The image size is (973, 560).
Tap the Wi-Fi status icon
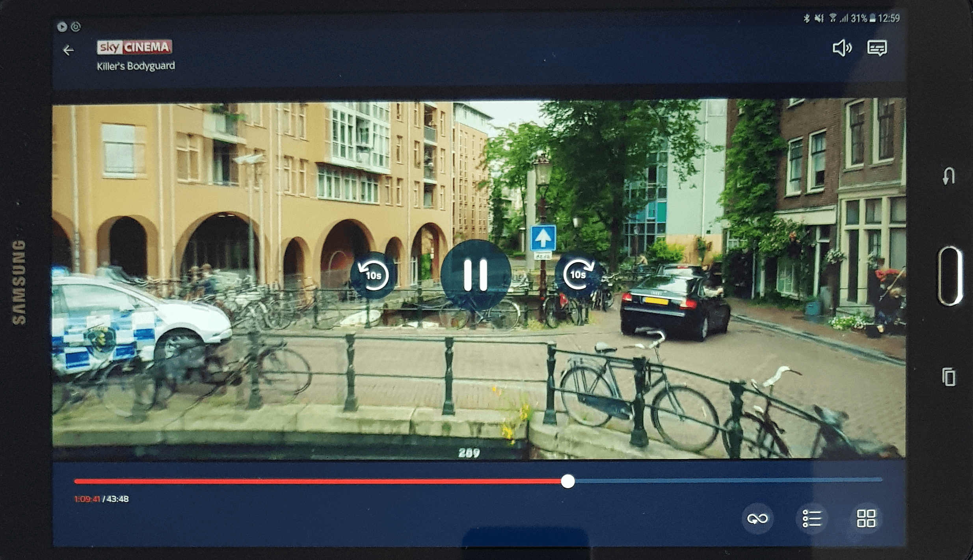pyautogui.click(x=832, y=18)
